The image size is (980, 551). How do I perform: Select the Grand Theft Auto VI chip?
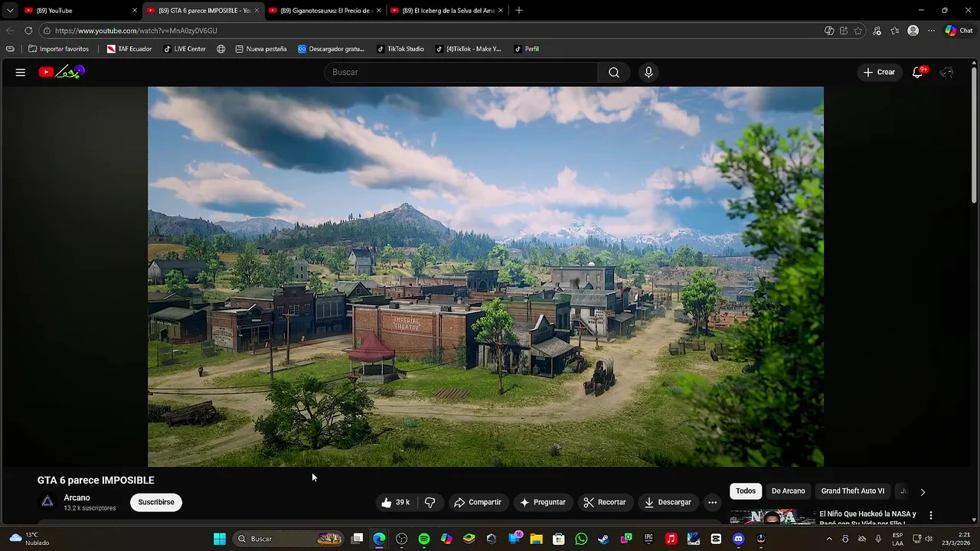[x=852, y=491]
